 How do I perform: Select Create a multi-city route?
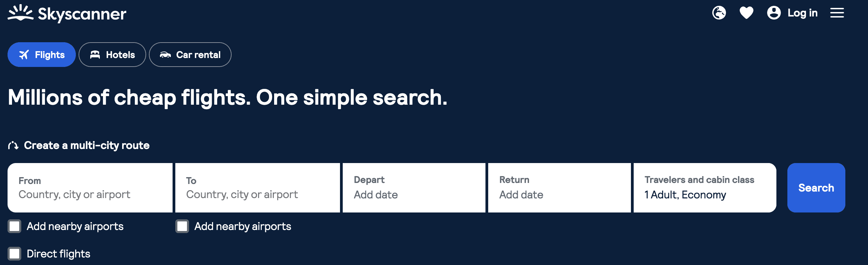click(86, 145)
